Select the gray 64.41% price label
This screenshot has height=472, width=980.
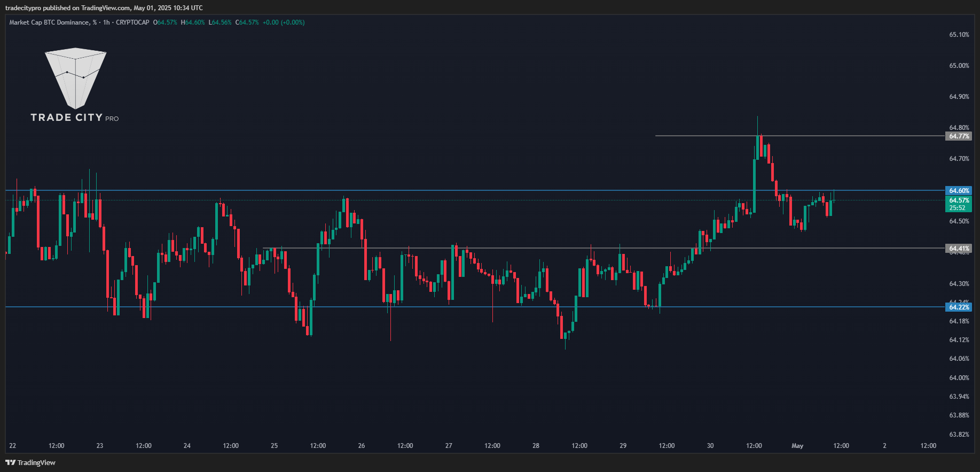click(x=959, y=249)
